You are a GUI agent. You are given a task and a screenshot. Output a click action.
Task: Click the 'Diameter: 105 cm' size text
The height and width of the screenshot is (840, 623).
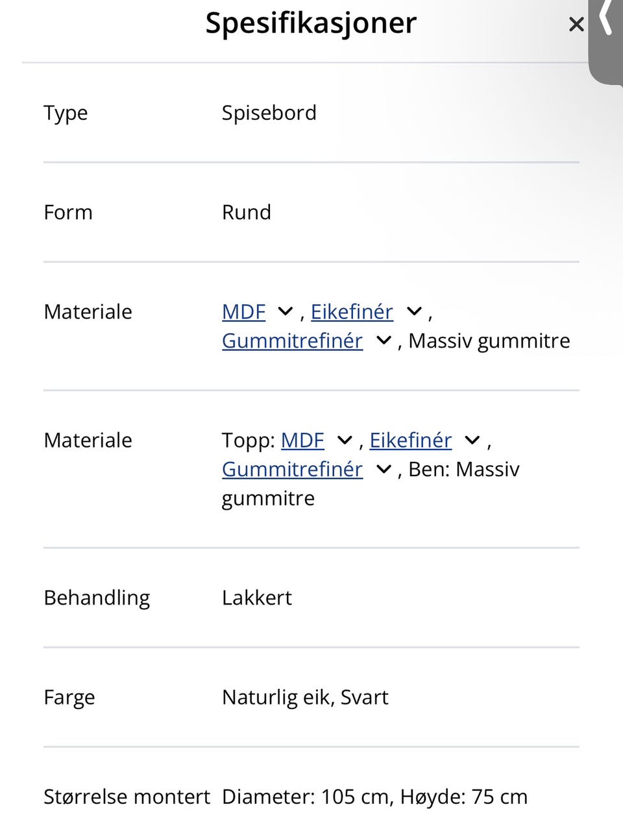point(306,797)
